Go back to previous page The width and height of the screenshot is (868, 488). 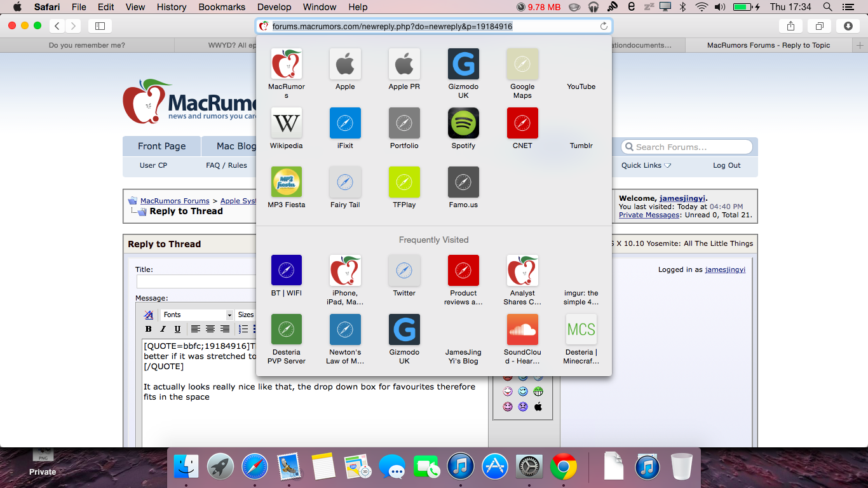click(57, 26)
